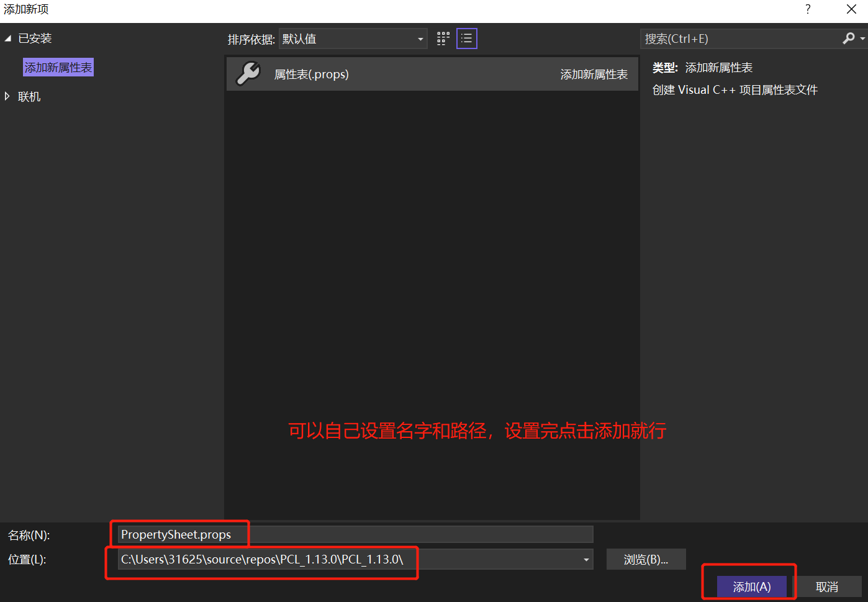Open the help question mark button
Image resolution: width=868 pixels, height=602 pixels.
[808, 9]
